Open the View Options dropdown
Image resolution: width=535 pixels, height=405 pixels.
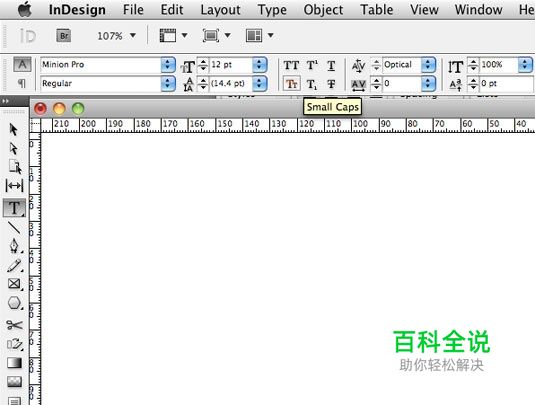coord(185,35)
